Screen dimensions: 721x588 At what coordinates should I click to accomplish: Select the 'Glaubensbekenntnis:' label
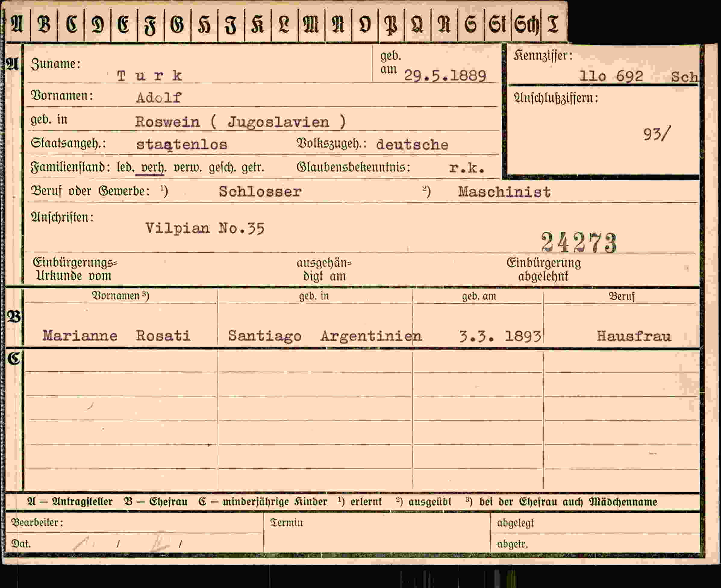pyautogui.click(x=353, y=167)
